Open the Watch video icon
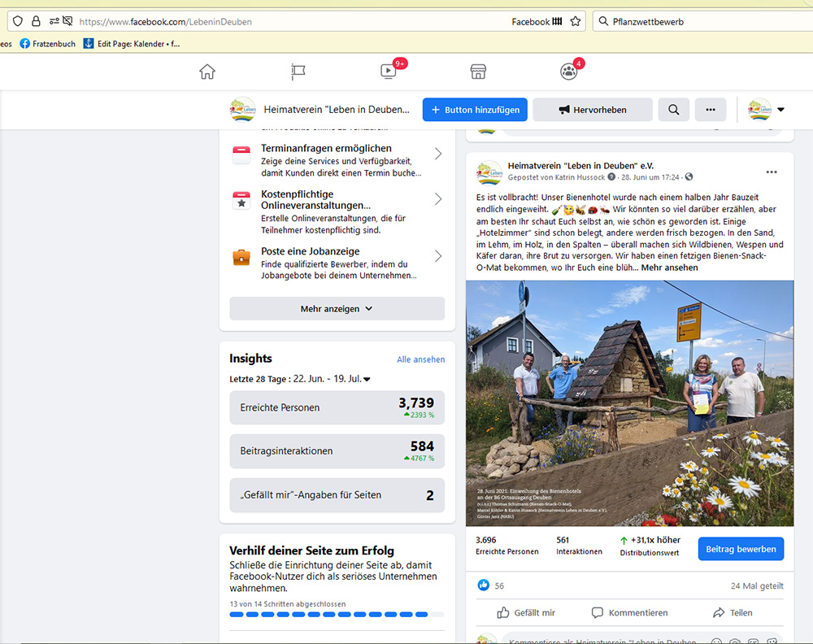The width and height of the screenshot is (813, 644). click(388, 71)
